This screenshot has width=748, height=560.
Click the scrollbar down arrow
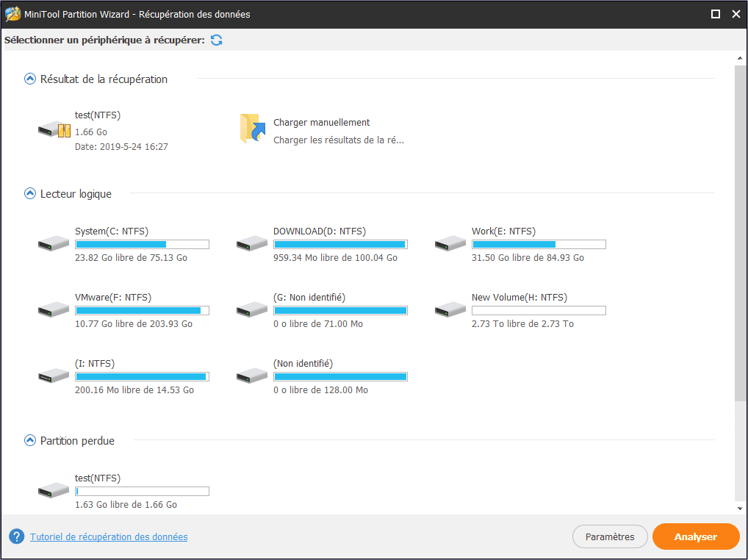tap(739, 507)
